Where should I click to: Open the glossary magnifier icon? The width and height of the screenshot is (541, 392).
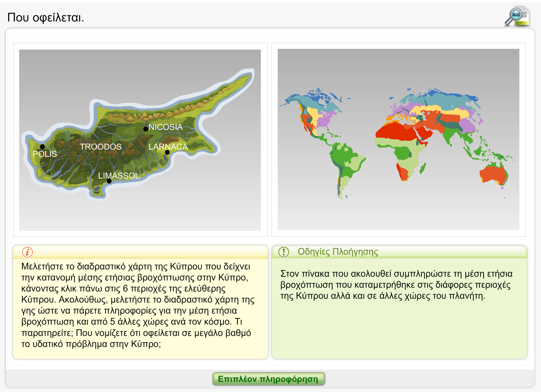tap(517, 17)
